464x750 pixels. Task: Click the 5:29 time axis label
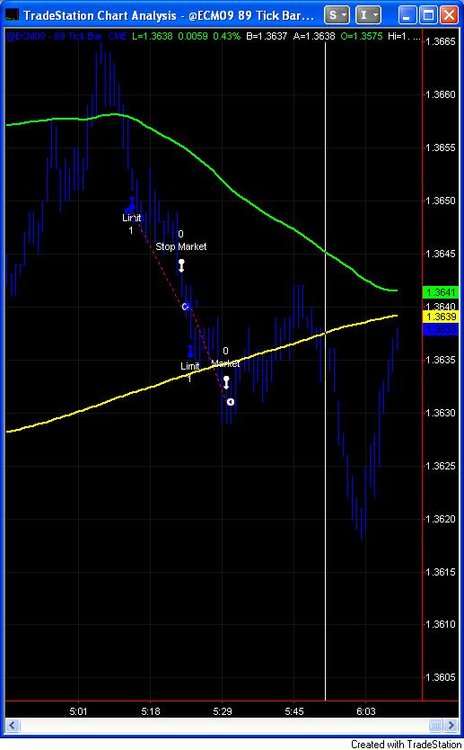tap(222, 711)
